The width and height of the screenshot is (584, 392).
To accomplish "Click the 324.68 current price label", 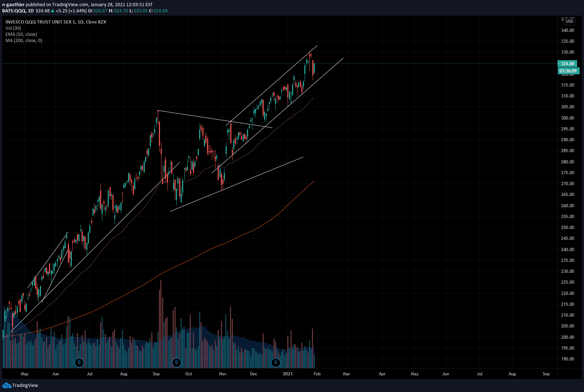I will click(x=568, y=64).
